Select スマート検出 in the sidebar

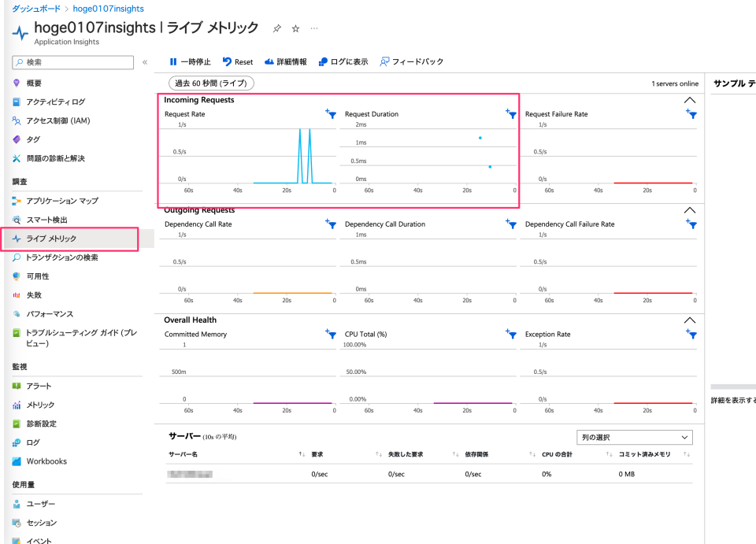49,220
